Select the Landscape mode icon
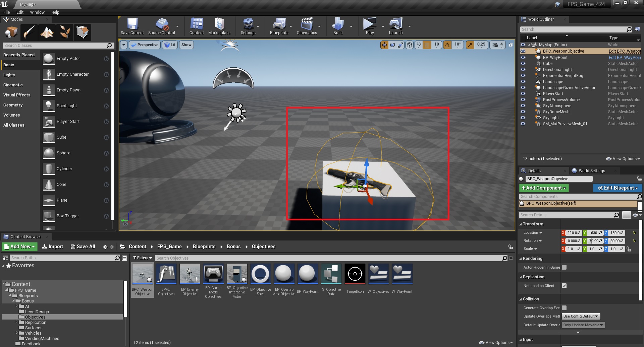The height and width of the screenshot is (347, 644). pyautogui.click(x=47, y=32)
